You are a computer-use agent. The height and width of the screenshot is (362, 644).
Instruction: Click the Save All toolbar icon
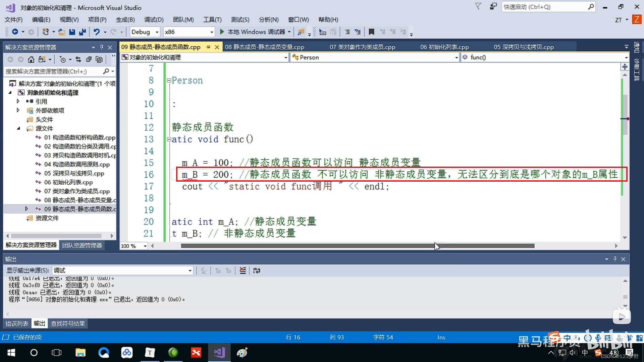pos(83,32)
